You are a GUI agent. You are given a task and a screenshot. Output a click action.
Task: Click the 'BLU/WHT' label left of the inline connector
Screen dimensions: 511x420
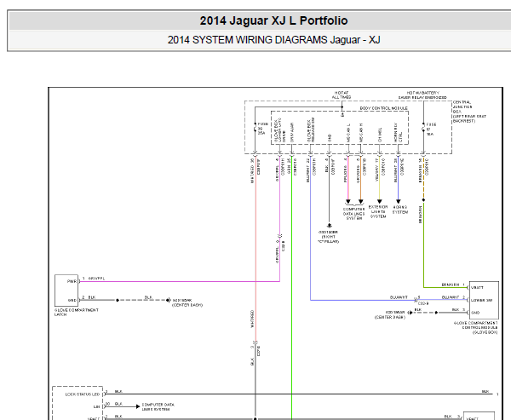click(x=399, y=297)
